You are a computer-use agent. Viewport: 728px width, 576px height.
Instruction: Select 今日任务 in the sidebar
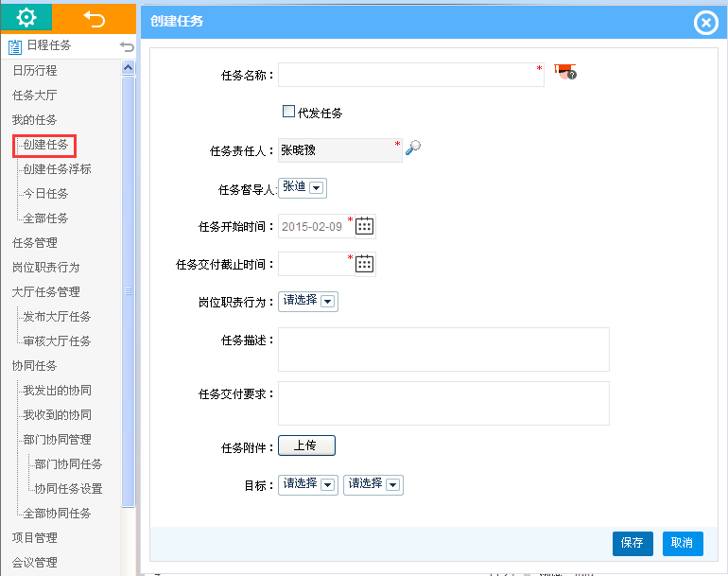(45, 194)
